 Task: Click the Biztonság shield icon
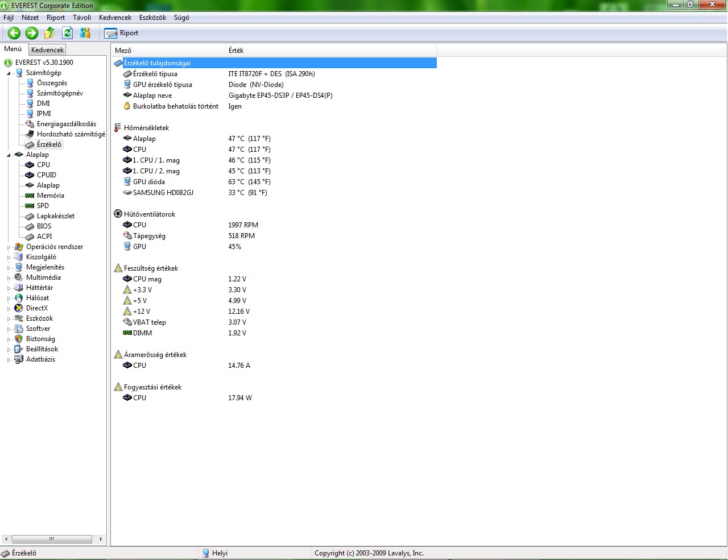tap(19, 339)
